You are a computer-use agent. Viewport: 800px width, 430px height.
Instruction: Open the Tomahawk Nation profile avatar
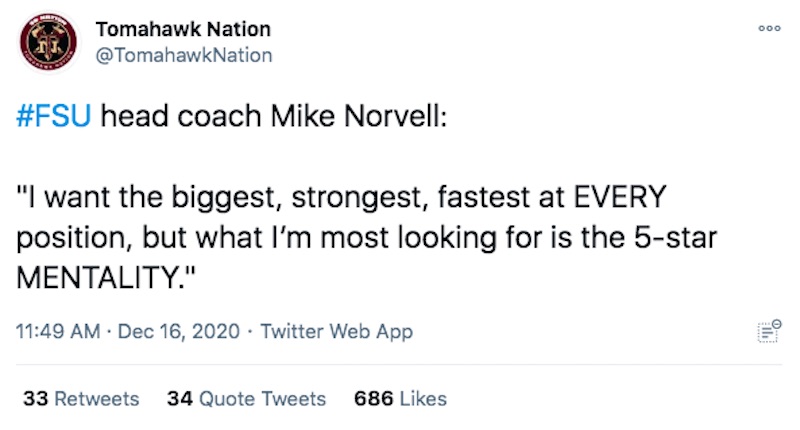point(48,42)
